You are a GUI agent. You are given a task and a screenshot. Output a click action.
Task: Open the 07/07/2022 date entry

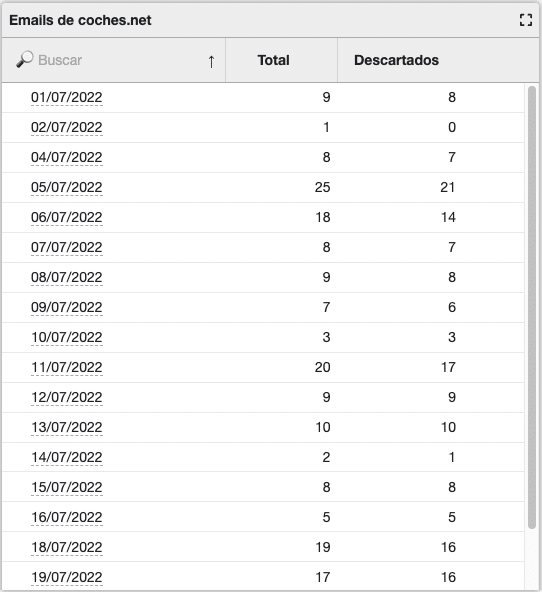click(66, 247)
